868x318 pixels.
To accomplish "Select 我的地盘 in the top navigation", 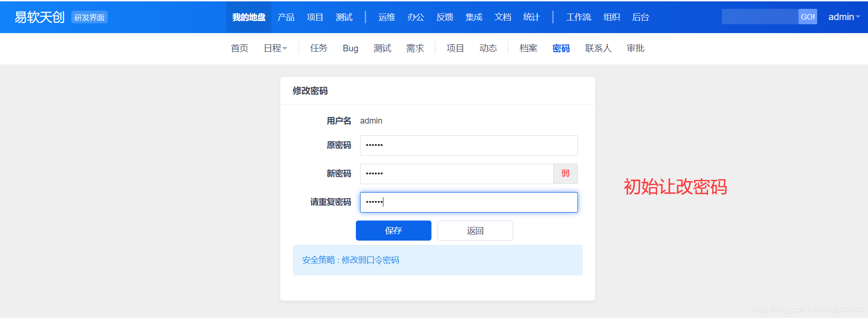I will pyautogui.click(x=249, y=17).
